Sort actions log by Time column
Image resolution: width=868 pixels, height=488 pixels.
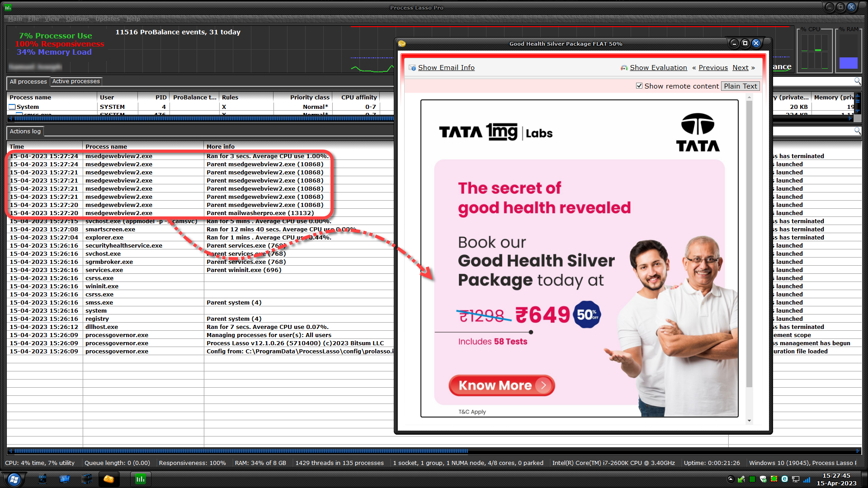click(x=44, y=146)
